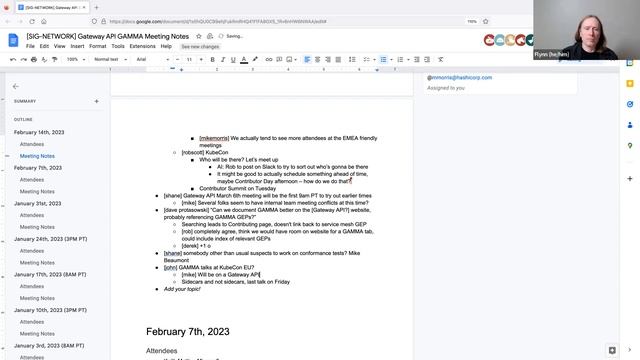This screenshot has width=640, height=360.
Task: Open the Normal text style dropdown
Action: pos(110,60)
